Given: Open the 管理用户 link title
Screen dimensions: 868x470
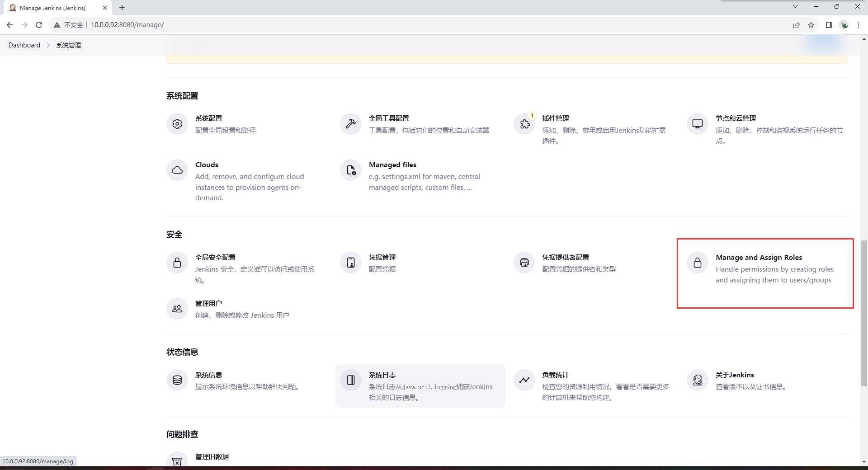Looking at the screenshot, I should pos(209,303).
